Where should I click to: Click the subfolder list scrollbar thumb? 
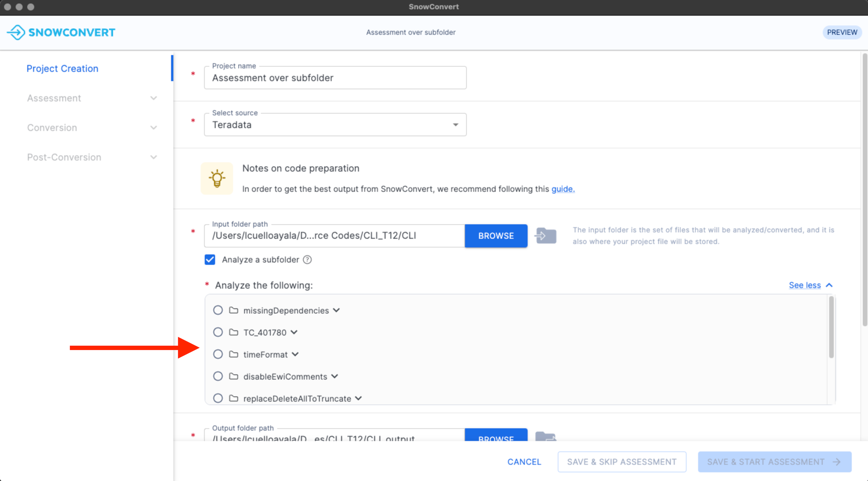click(831, 327)
